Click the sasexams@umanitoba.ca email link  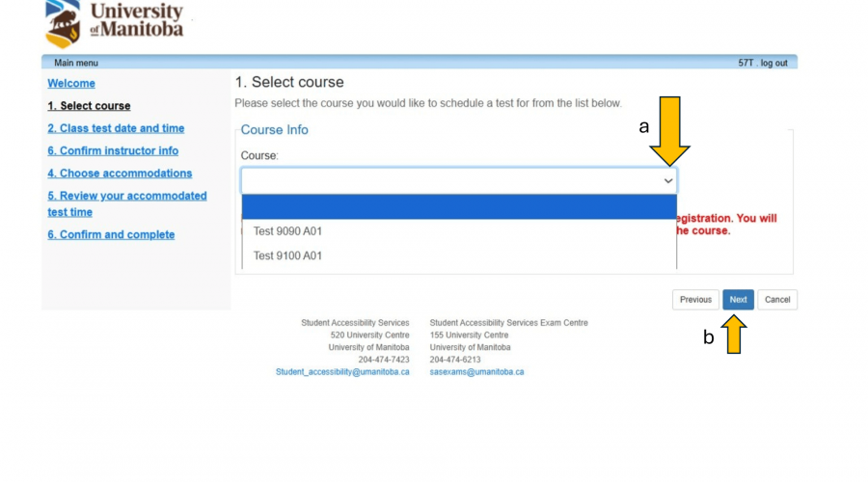coord(476,371)
